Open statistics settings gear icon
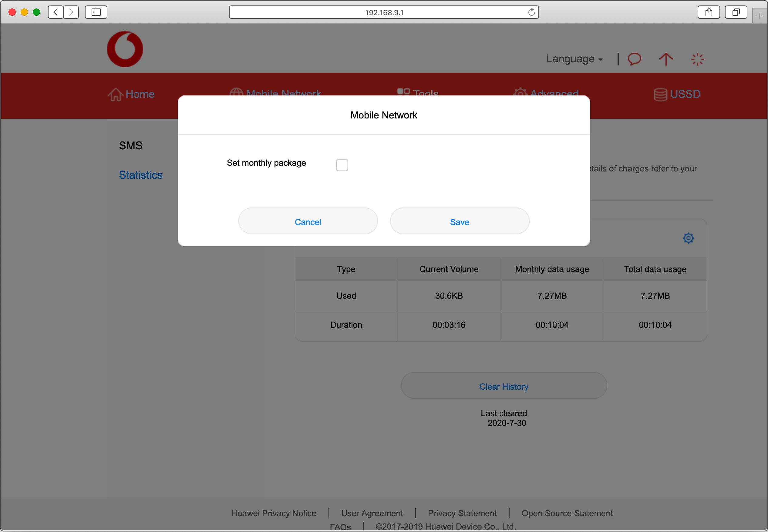Screen dimensions: 768x532 (688, 238)
